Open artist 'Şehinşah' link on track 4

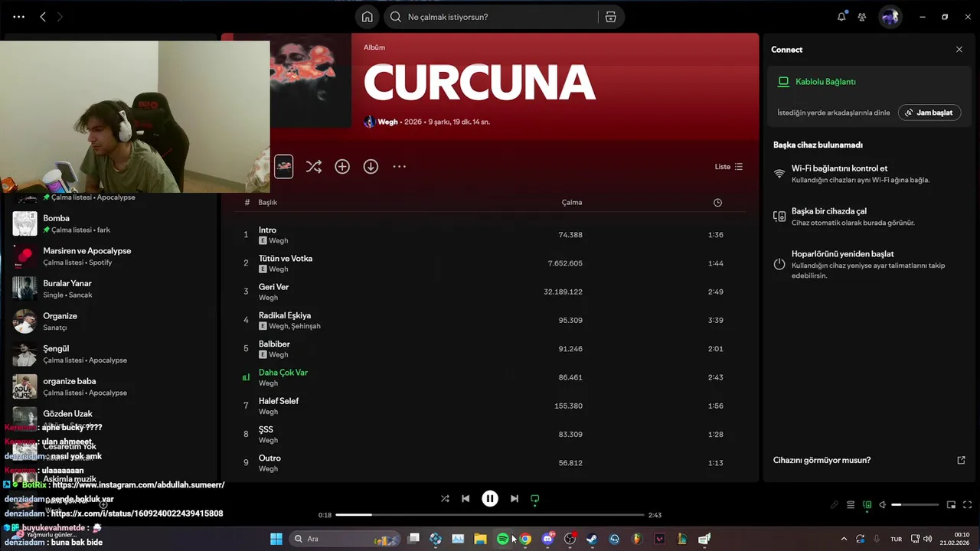pyautogui.click(x=305, y=326)
